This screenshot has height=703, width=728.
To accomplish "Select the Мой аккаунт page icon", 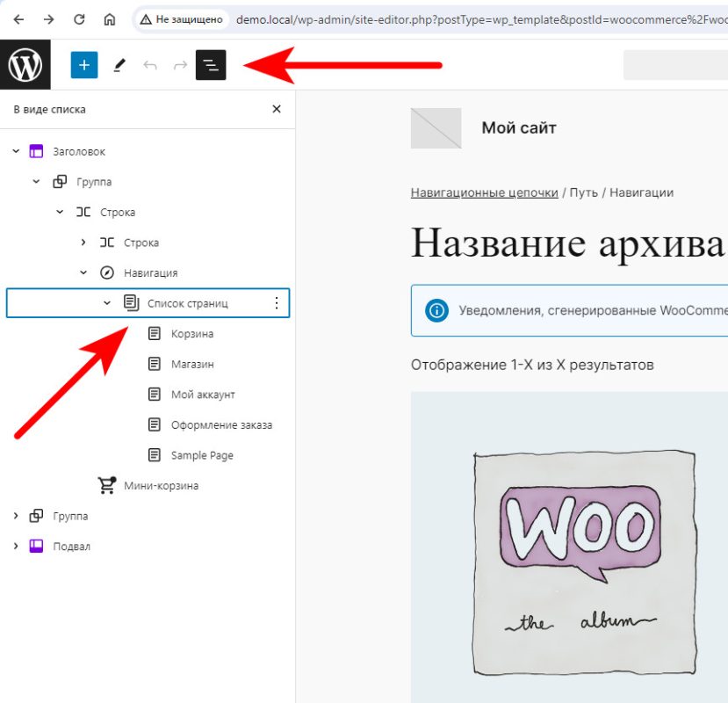I will click(x=155, y=394).
